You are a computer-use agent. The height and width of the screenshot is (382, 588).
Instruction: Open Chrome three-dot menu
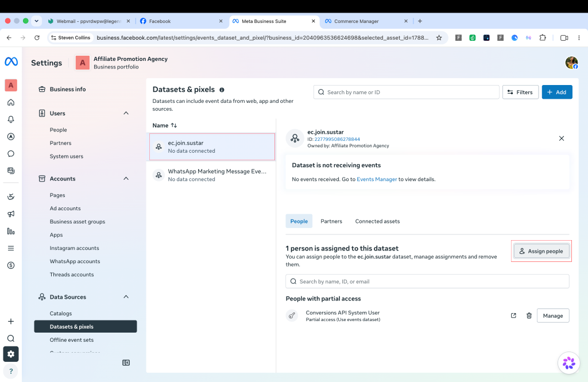click(579, 37)
